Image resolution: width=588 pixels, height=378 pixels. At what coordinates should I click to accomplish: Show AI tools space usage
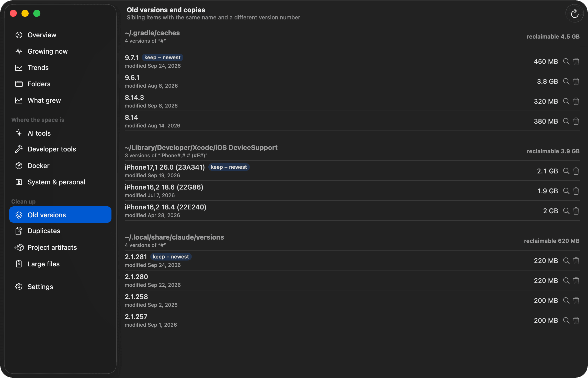[x=60, y=133]
